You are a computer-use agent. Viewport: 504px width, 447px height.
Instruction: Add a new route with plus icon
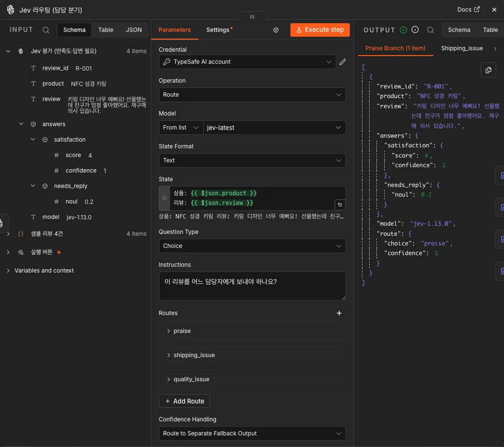click(339, 313)
